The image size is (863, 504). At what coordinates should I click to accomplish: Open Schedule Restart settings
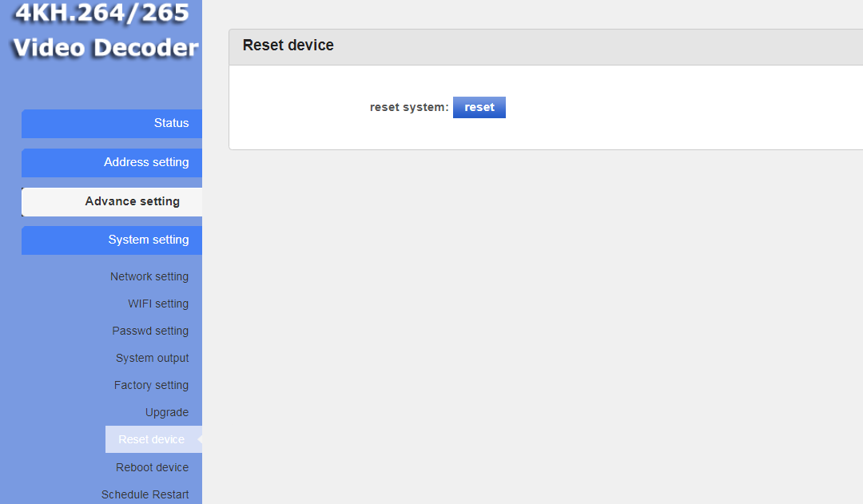(145, 494)
